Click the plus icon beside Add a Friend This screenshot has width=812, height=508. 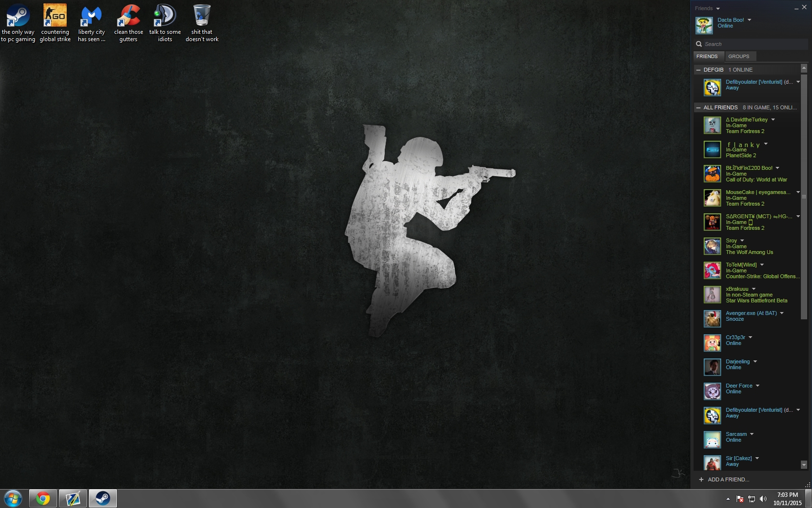point(701,479)
